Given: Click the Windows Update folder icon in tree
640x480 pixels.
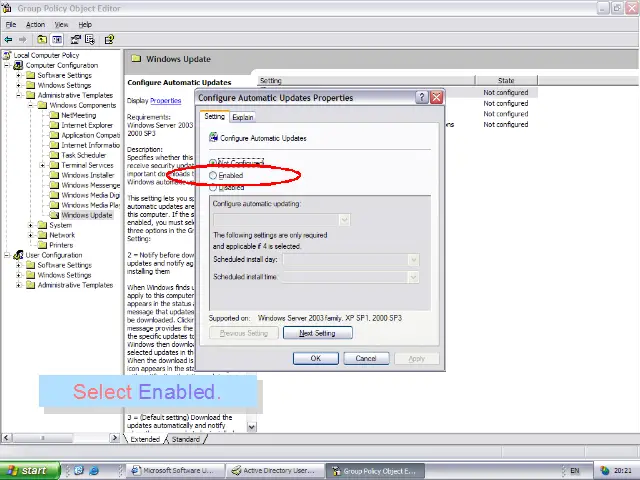Looking at the screenshot, I should pos(54,215).
